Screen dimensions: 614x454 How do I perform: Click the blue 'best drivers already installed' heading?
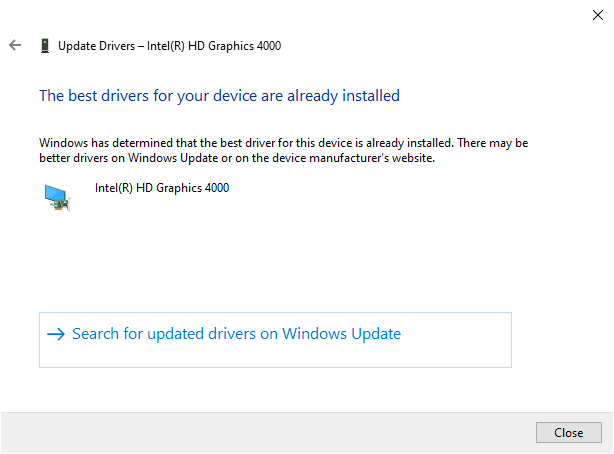[x=219, y=96]
